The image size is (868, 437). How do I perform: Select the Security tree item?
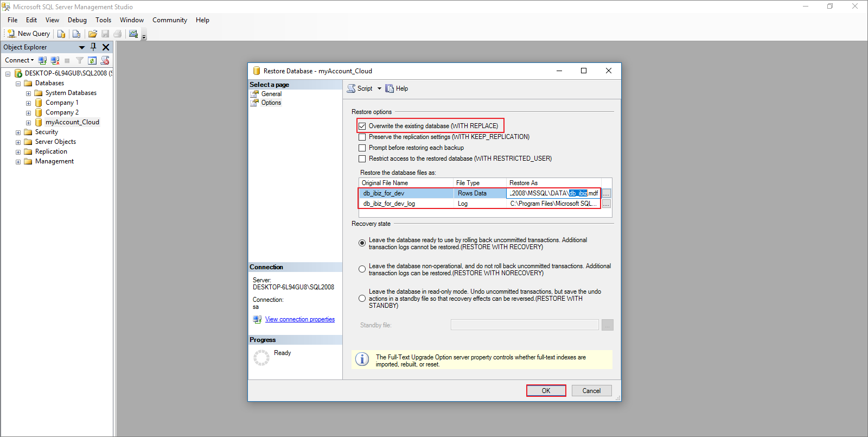pos(47,132)
